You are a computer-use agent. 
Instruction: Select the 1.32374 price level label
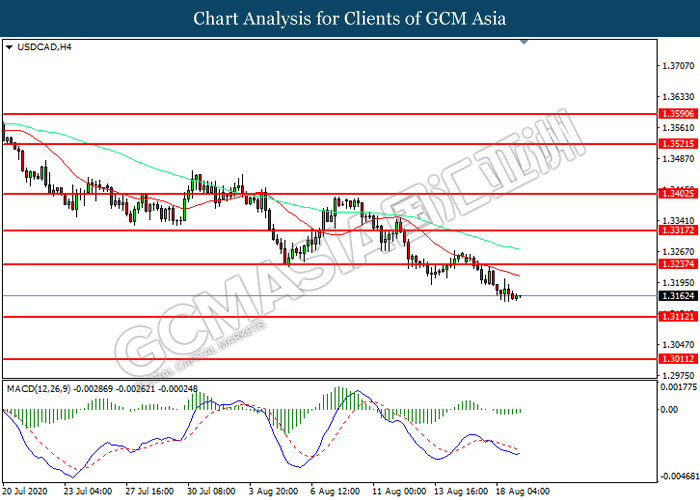[x=678, y=264]
